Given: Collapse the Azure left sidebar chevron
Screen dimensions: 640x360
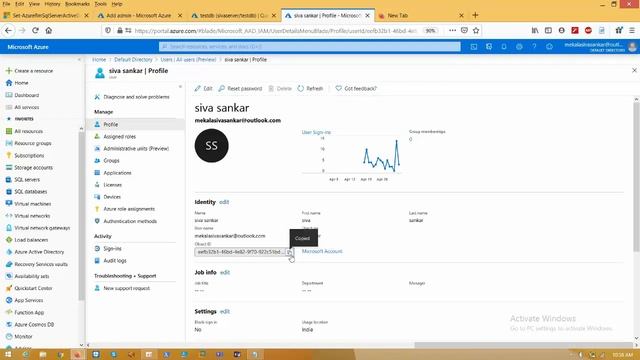Looking at the screenshot, I should (80, 60).
